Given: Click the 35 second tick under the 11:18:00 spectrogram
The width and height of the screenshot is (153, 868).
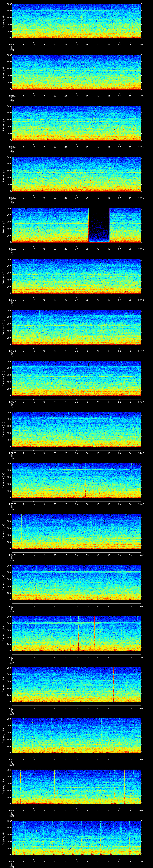Looking at the screenshot, I should point(87,249).
